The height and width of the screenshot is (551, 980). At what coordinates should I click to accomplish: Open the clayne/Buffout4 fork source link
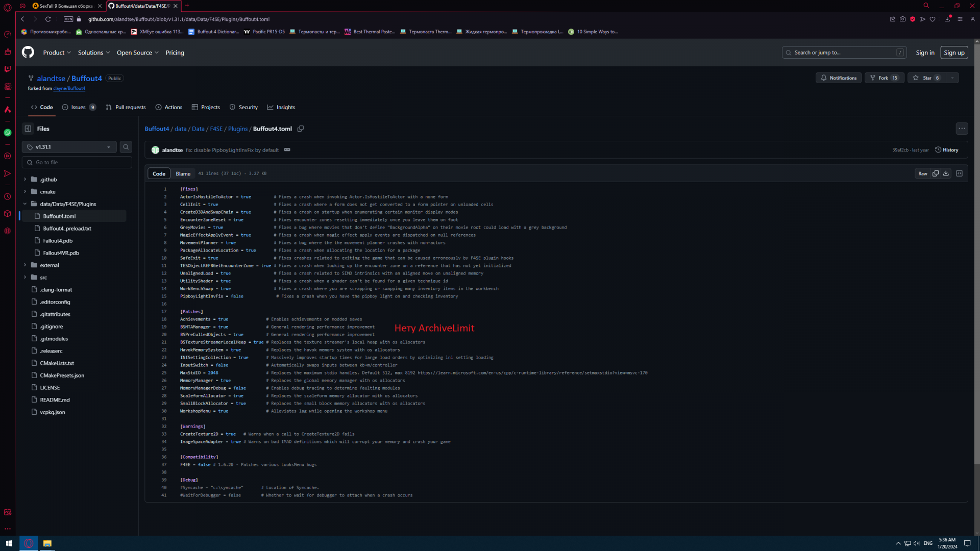click(x=69, y=89)
